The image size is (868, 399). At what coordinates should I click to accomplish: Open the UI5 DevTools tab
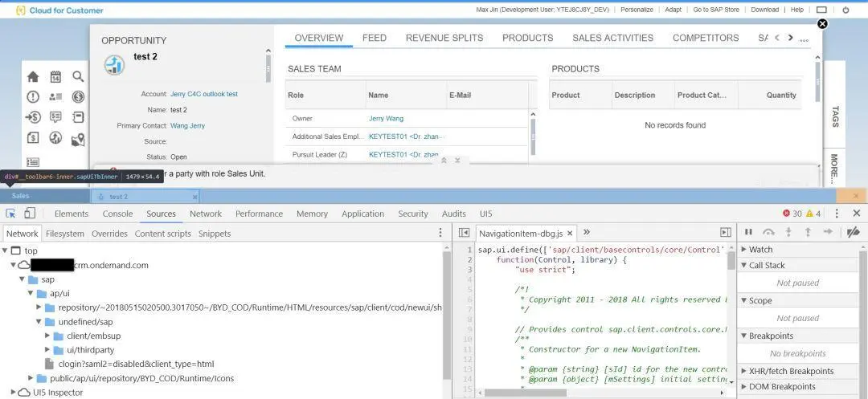[x=485, y=214]
